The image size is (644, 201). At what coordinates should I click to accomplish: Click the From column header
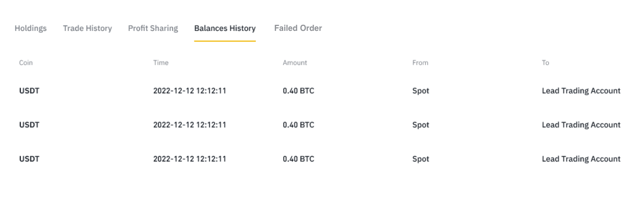[x=420, y=63]
